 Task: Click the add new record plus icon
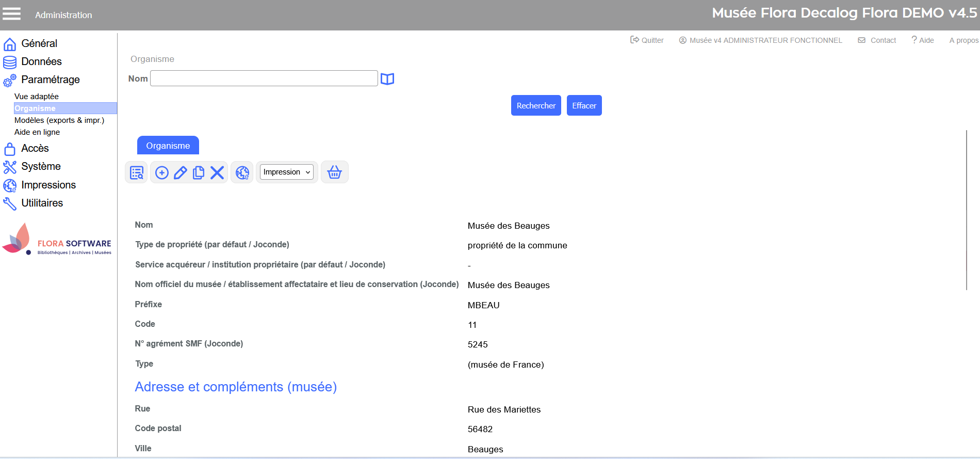click(x=162, y=172)
